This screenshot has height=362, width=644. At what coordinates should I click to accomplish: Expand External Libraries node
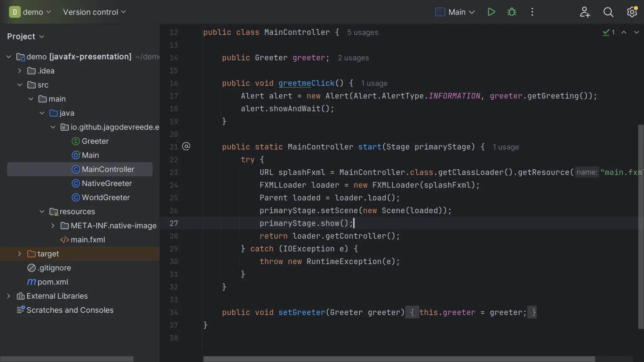(9, 296)
